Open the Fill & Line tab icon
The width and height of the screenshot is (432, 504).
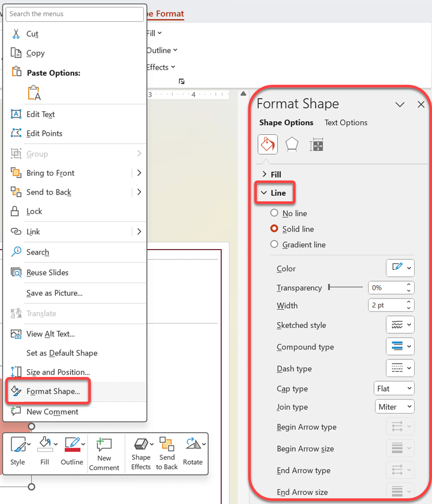click(267, 145)
